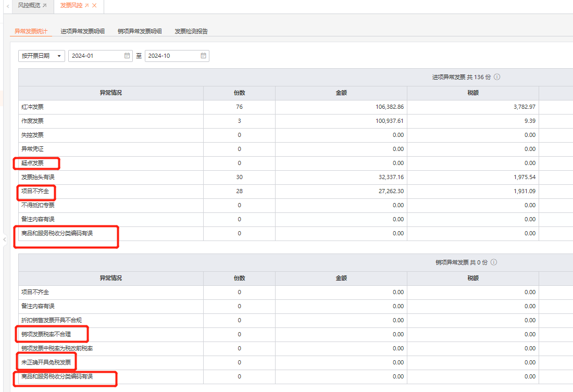Image resolution: width=573 pixels, height=392 pixels.
Task: Click the 未正确开具免税发票 row label
Action: click(46, 362)
